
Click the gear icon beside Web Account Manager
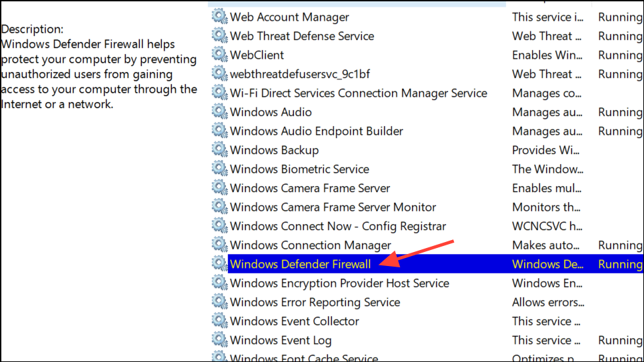tap(219, 17)
